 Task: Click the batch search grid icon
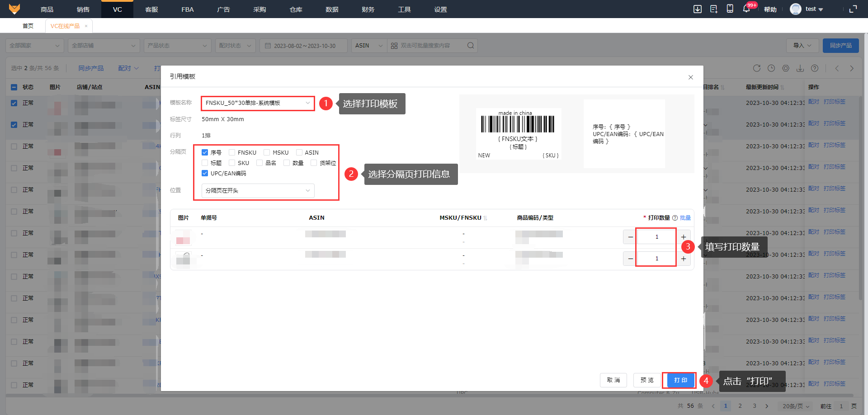click(394, 46)
